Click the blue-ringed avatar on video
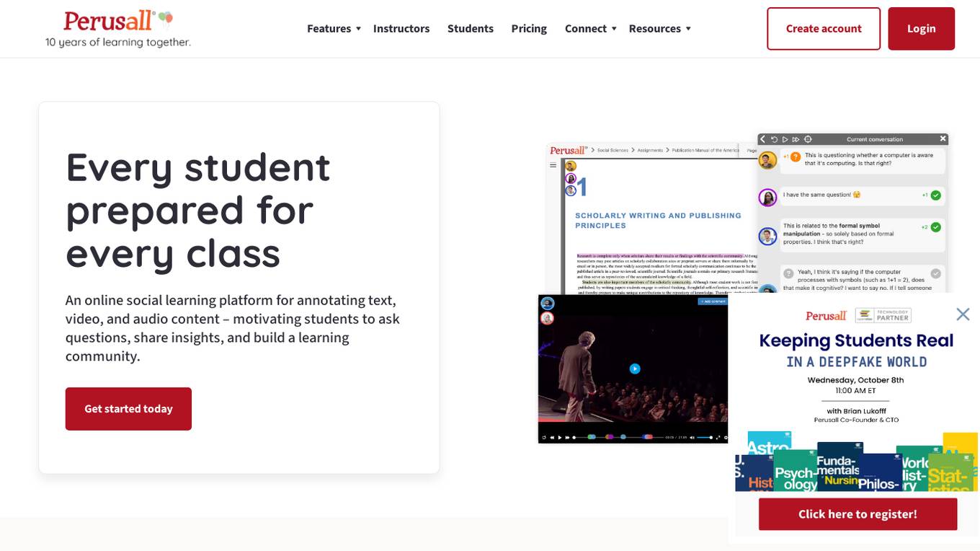Viewport: 980px width, 551px height. 548,304
